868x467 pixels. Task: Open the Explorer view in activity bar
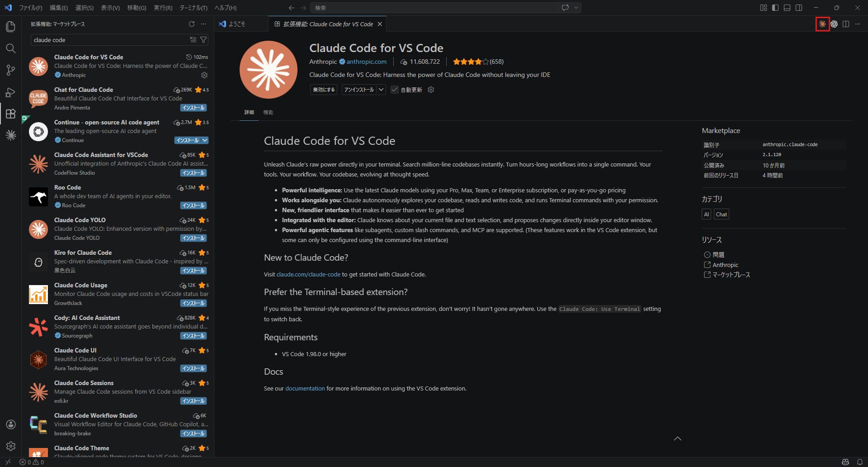click(10, 27)
